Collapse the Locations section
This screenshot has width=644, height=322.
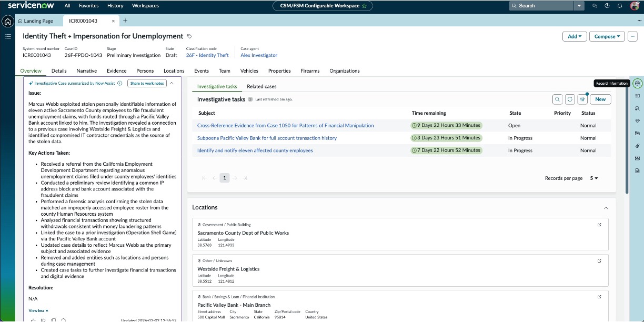pyautogui.click(x=606, y=208)
